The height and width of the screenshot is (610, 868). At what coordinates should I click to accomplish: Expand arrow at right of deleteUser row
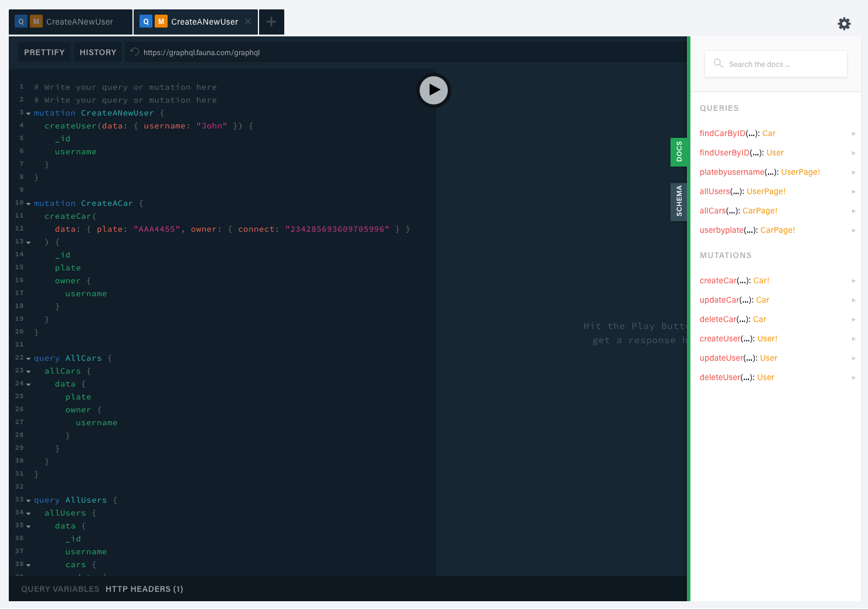pos(853,378)
